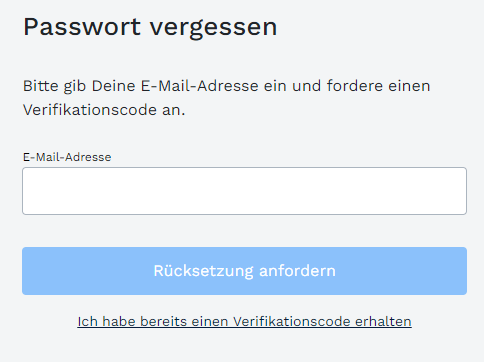Click the underlined Verifikationscode erhalten link
Screen dimensions: 484x362
[x=244, y=322]
